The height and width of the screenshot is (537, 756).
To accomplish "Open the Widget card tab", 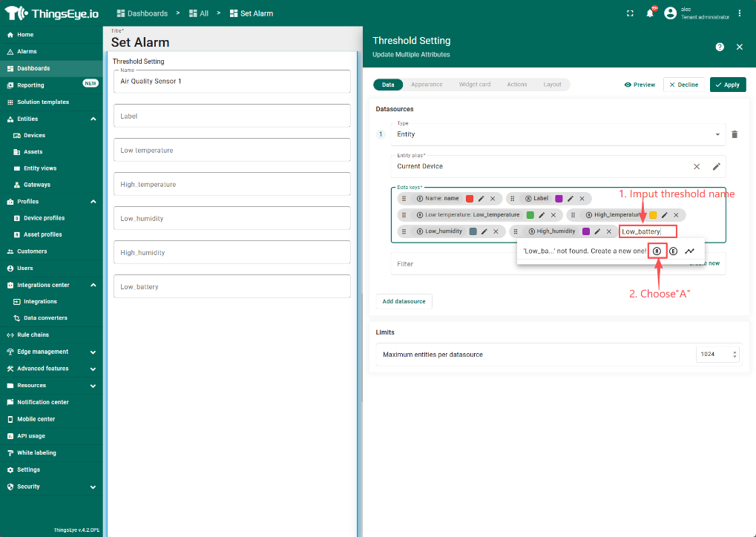I will pyautogui.click(x=474, y=85).
